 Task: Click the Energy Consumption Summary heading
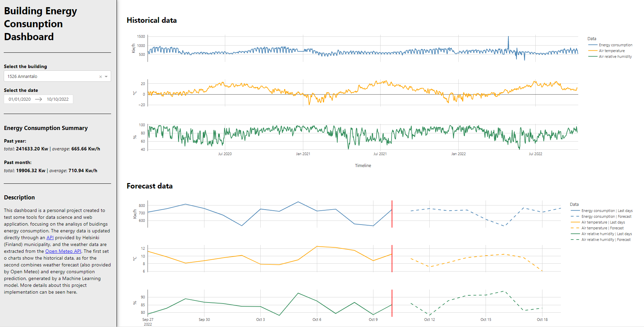click(46, 128)
